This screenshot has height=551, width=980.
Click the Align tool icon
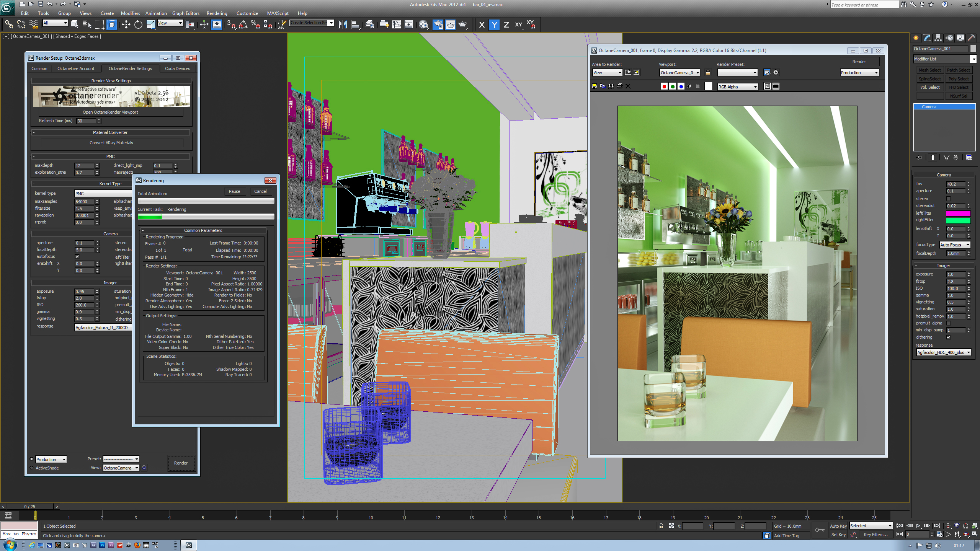pyautogui.click(x=356, y=24)
